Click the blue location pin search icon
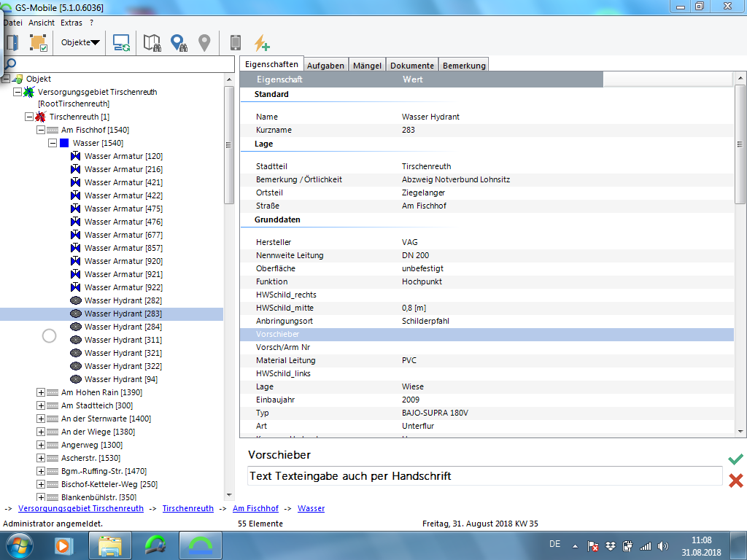Viewport: 747px width, 560px height. (x=179, y=43)
